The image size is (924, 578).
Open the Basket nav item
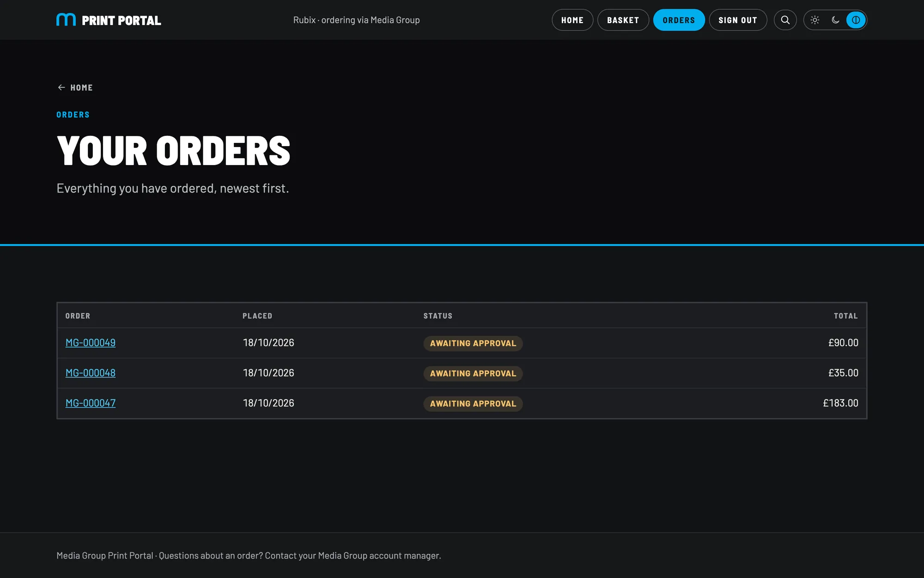[623, 20]
